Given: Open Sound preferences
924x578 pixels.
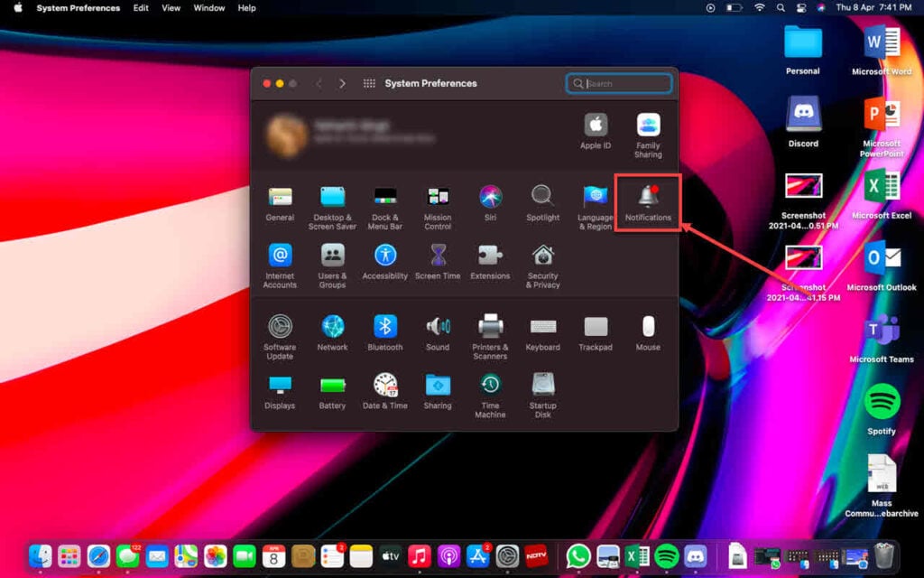Looking at the screenshot, I should 438,333.
